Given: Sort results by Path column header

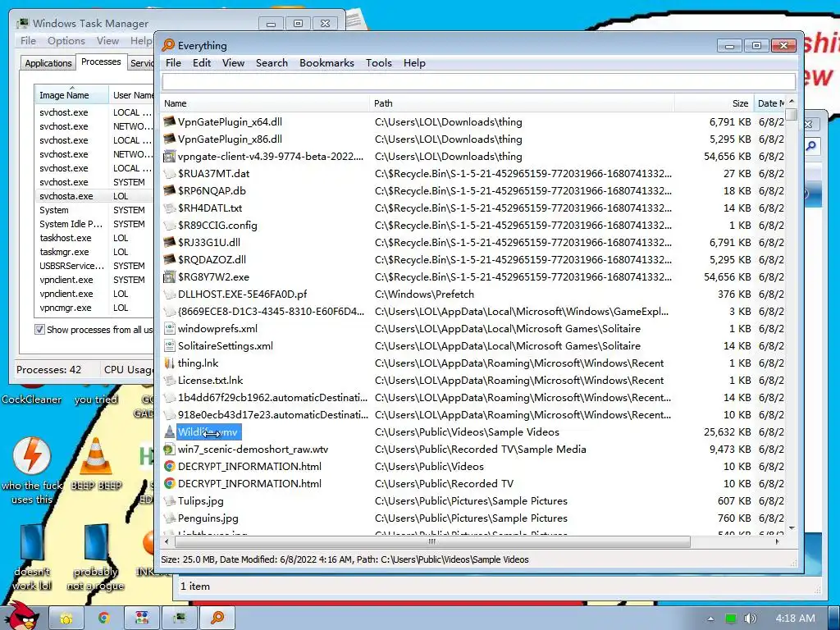Looking at the screenshot, I should click(x=522, y=103).
